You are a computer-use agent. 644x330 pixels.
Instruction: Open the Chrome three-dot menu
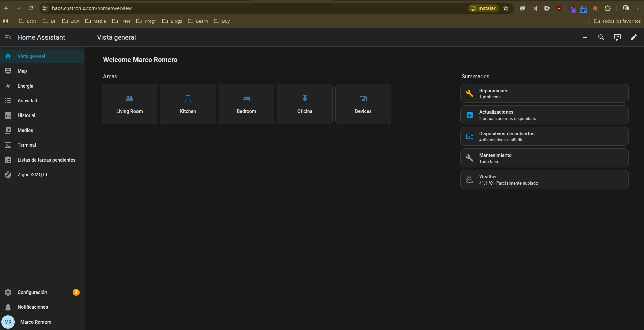(x=638, y=8)
